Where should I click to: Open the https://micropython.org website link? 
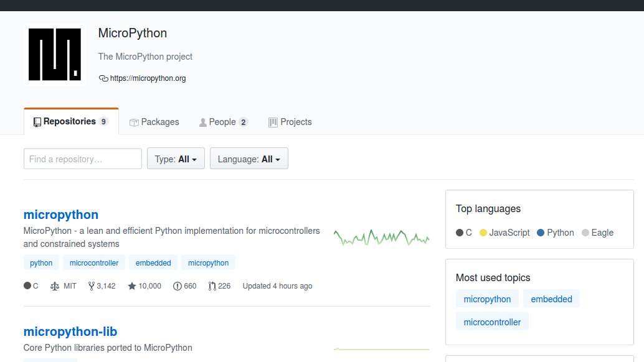click(148, 78)
